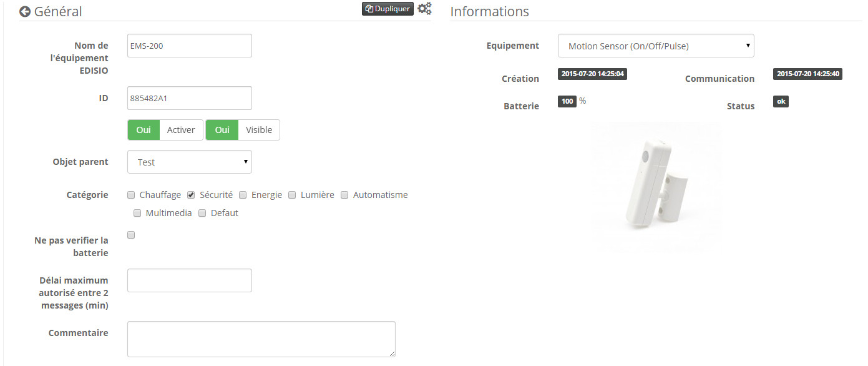Open the Equipement Motion Sensor dropdown
Viewport: 868px width, 366px height.
click(656, 46)
